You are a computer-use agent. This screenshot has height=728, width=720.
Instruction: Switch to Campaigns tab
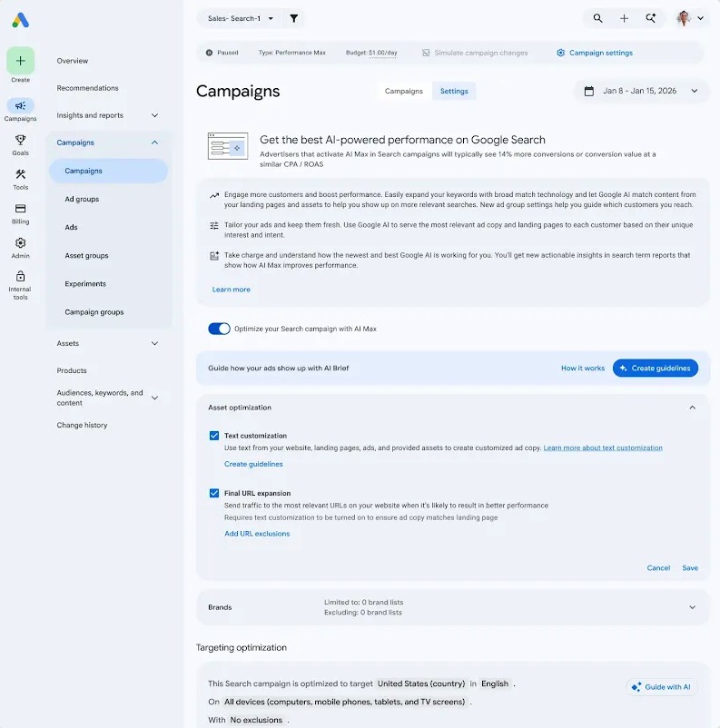click(x=404, y=91)
